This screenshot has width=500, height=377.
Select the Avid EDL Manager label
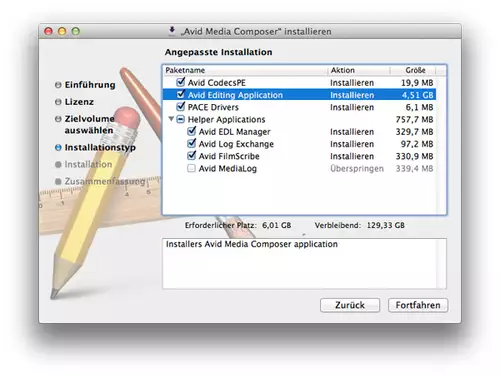(x=235, y=132)
